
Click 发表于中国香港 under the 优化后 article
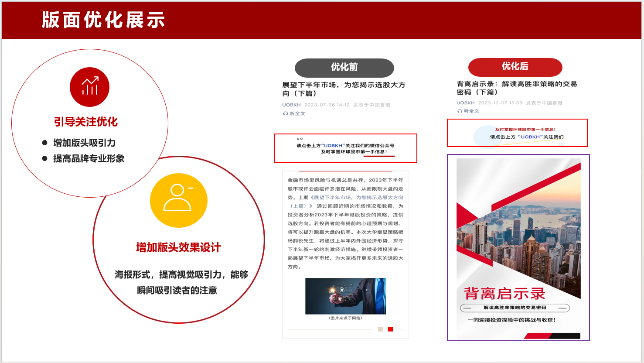tap(544, 103)
